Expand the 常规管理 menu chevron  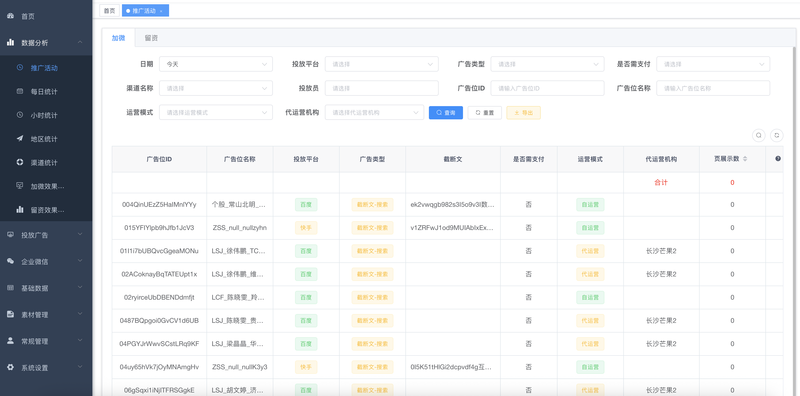(80, 340)
